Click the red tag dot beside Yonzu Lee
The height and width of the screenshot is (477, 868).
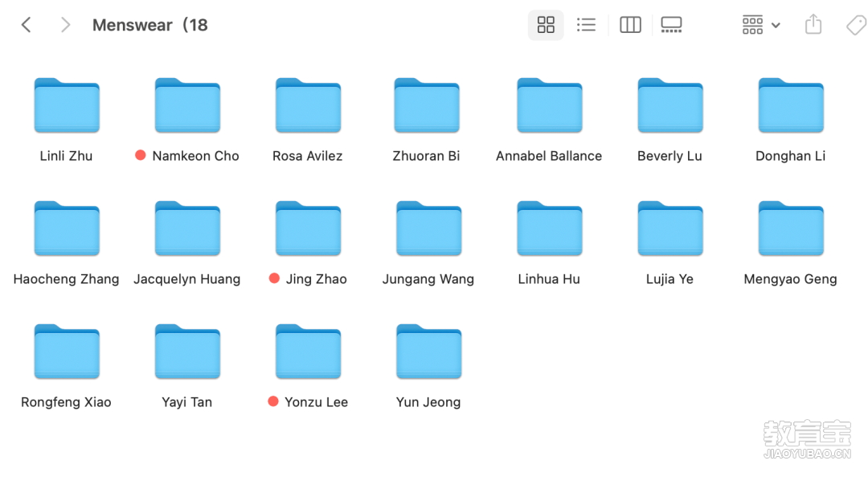(273, 401)
